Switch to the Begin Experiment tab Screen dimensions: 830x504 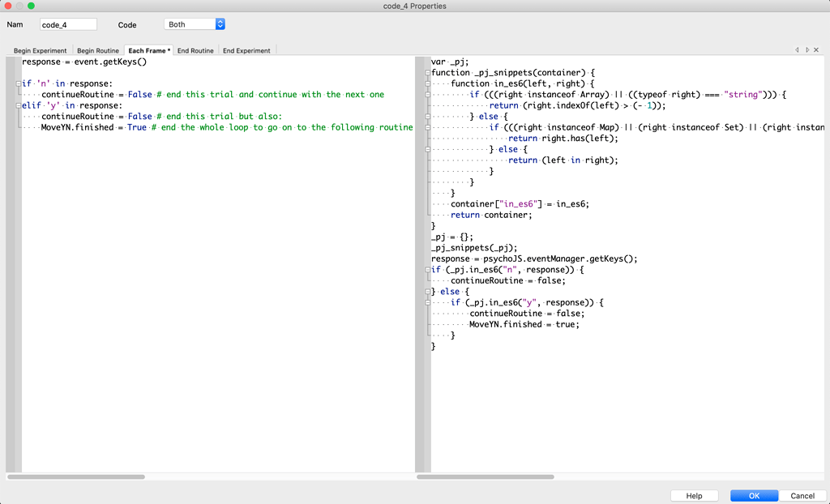coord(40,49)
